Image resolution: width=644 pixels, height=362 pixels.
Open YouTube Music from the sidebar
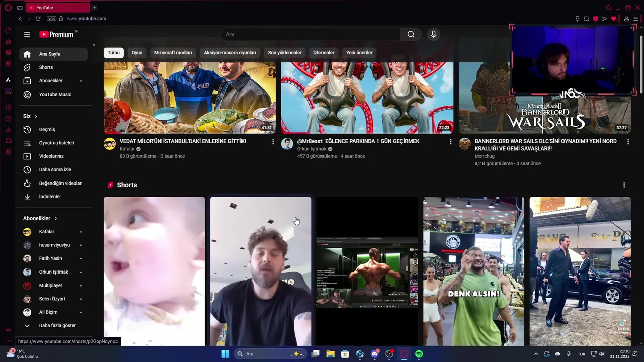point(54,94)
